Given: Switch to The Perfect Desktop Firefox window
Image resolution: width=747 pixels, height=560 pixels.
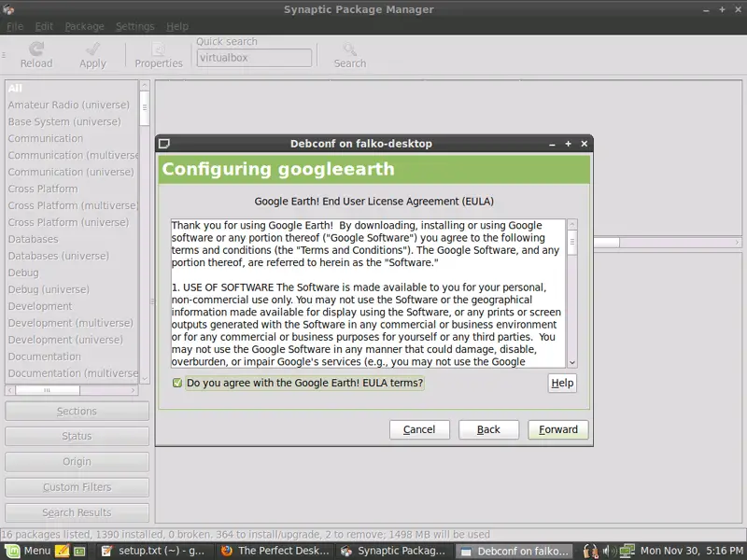Looking at the screenshot, I should (275, 551).
